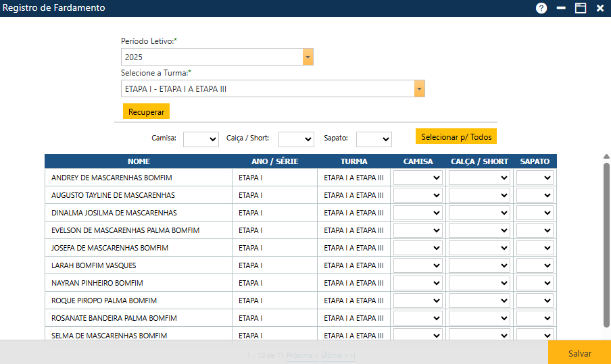Click the Período Letivo field showing 2025
The image size is (611, 364).
(212, 57)
